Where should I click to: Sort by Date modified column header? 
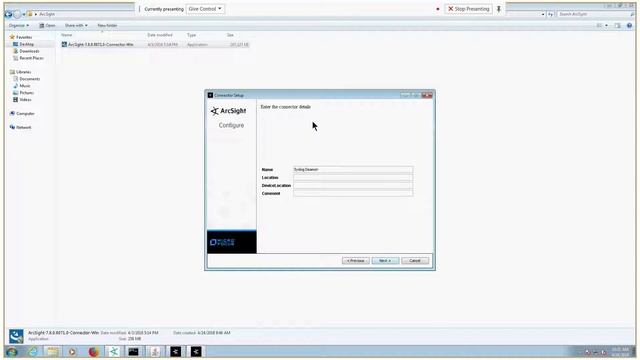coord(160,35)
